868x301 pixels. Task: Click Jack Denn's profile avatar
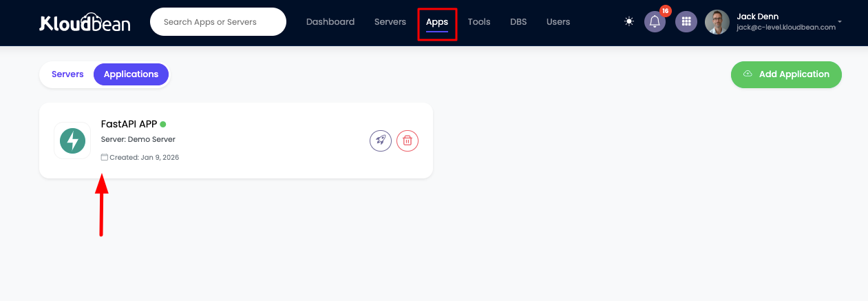pyautogui.click(x=717, y=22)
